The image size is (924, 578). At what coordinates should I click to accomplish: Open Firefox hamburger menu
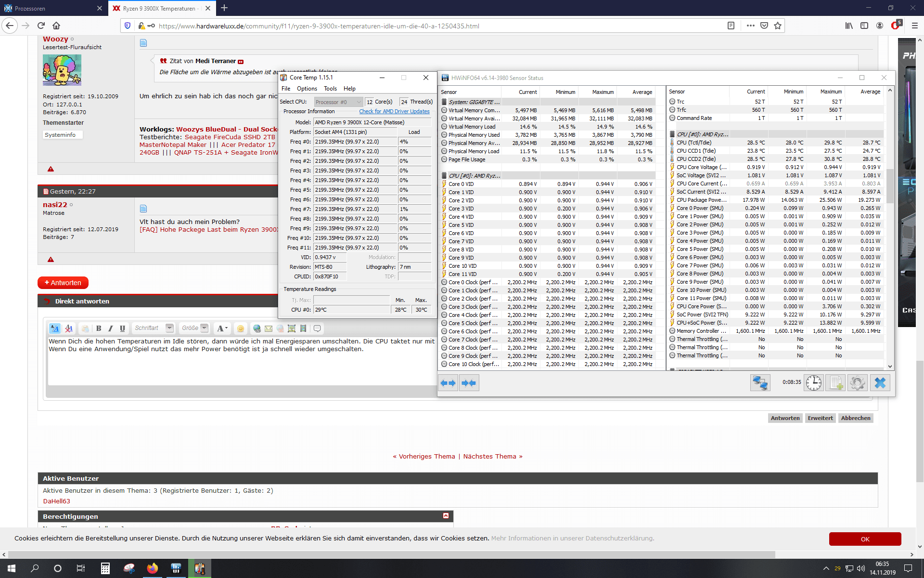pyautogui.click(x=914, y=26)
